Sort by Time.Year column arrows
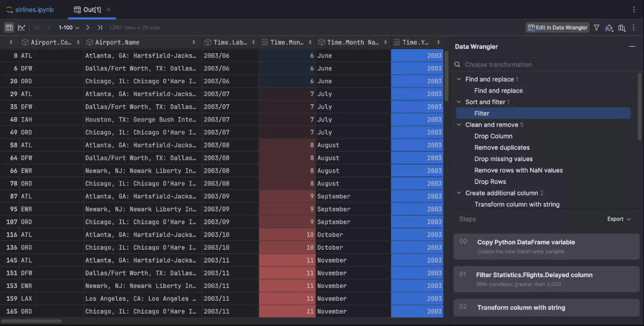The image size is (644, 326). [x=439, y=42]
